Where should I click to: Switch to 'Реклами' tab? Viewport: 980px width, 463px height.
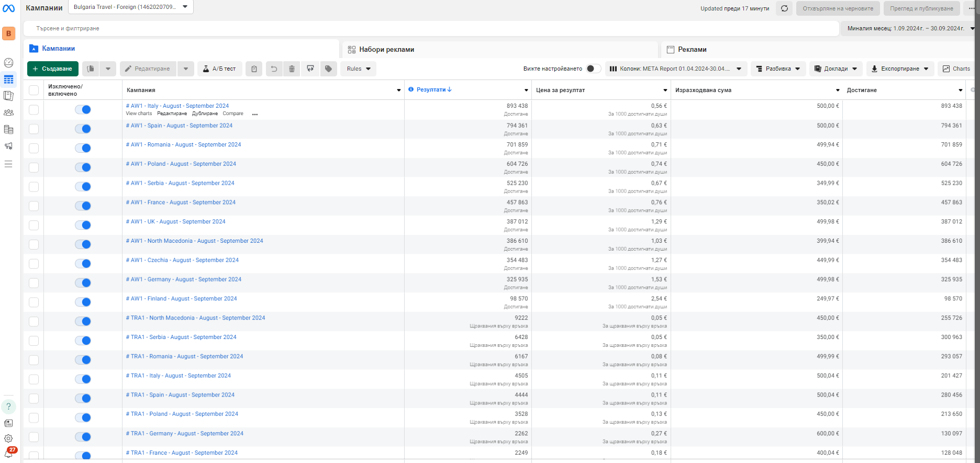tap(692, 49)
